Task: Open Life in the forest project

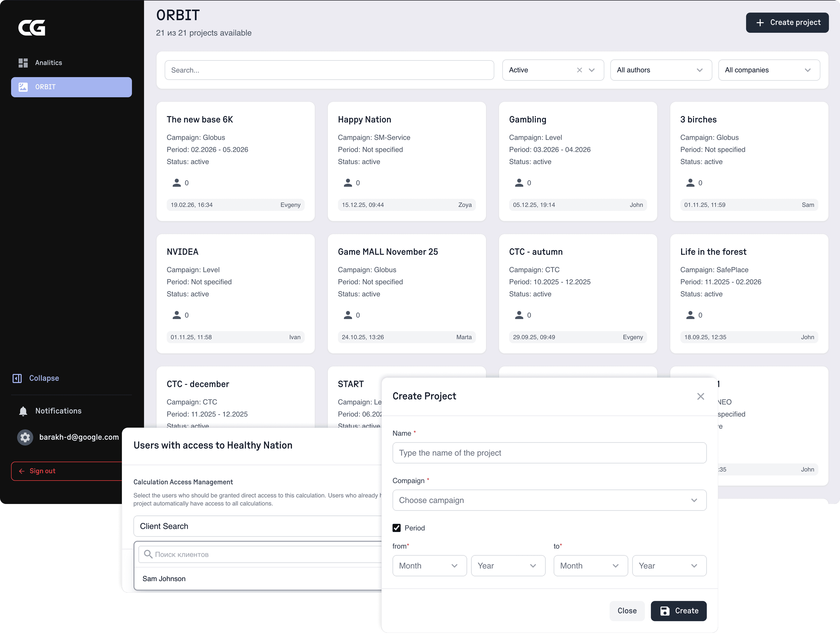Action: point(749,293)
